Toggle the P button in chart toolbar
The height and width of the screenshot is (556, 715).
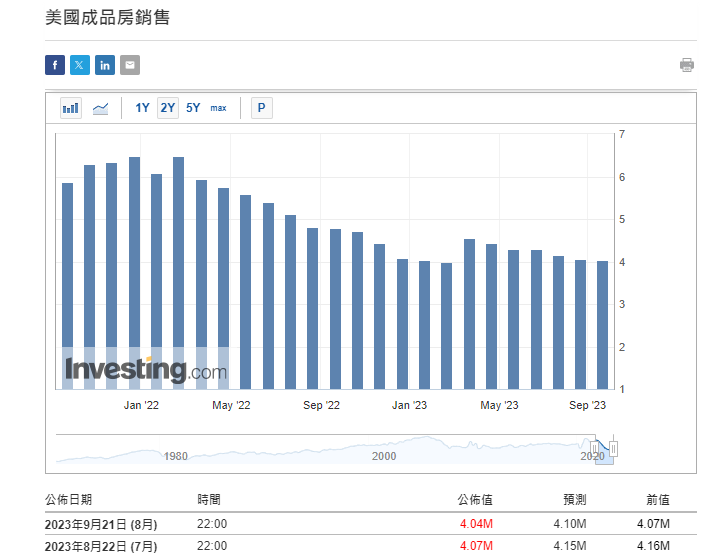click(262, 108)
